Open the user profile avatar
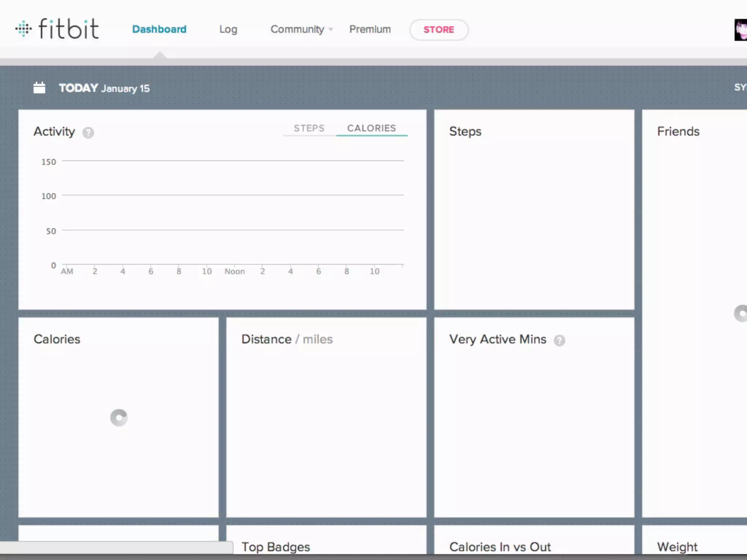 pos(740,30)
